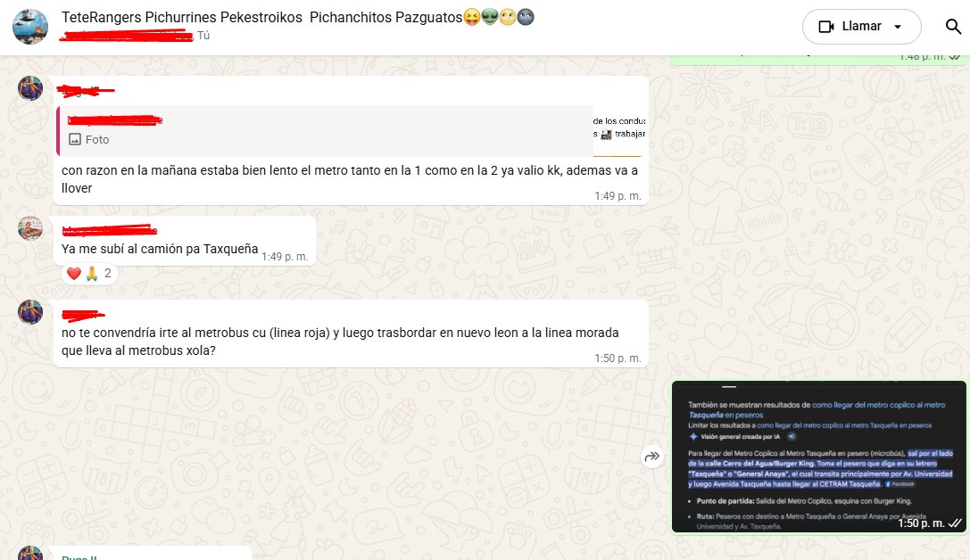Image resolution: width=970 pixels, height=560 pixels.
Task: Click the Foto image icon in quoted message
Action: click(x=75, y=140)
